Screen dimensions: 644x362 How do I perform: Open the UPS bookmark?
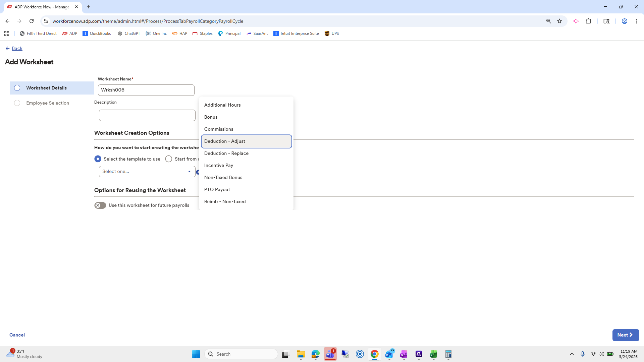point(331,33)
